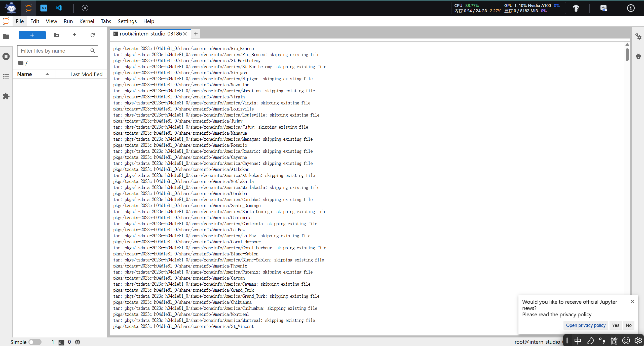The image size is (644, 346).
Task: Answer No to Jupyter news prompt
Action: 629,325
